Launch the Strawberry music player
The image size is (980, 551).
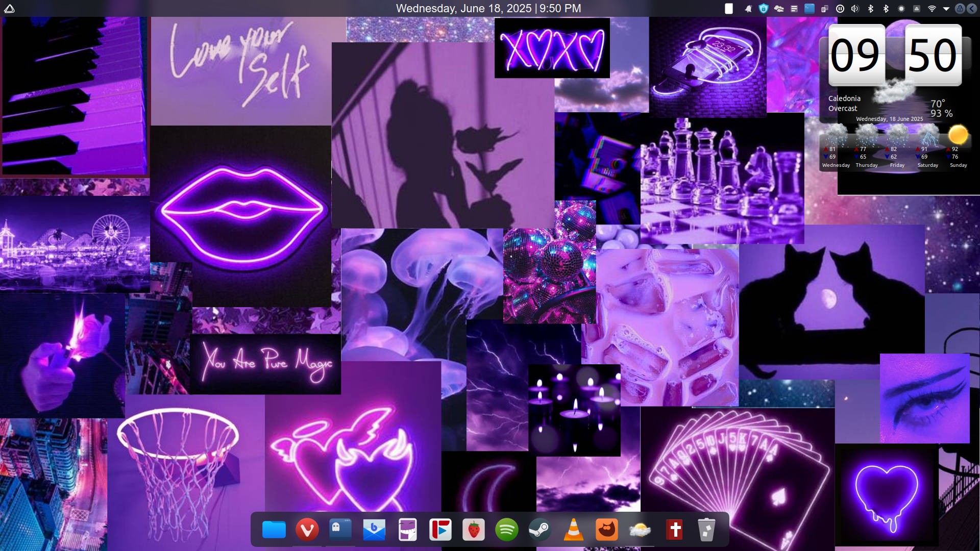(473, 530)
